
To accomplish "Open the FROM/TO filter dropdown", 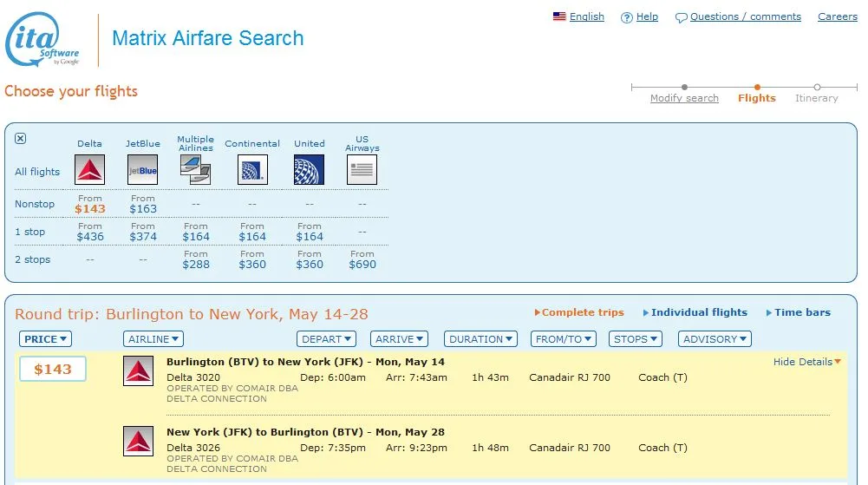I will click(x=563, y=339).
